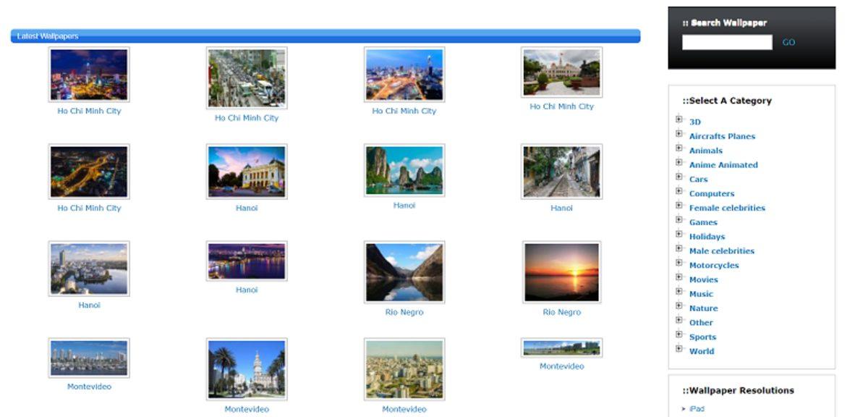Expand the 3D category tree node
This screenshot has width=868, height=417.
point(679,120)
